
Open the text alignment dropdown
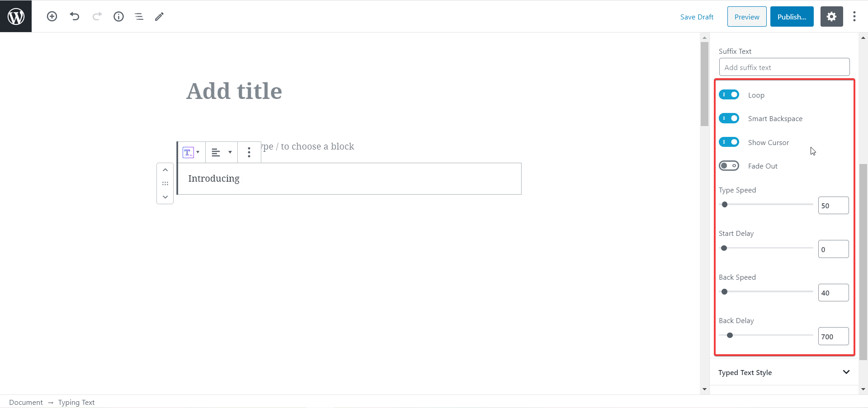point(221,152)
